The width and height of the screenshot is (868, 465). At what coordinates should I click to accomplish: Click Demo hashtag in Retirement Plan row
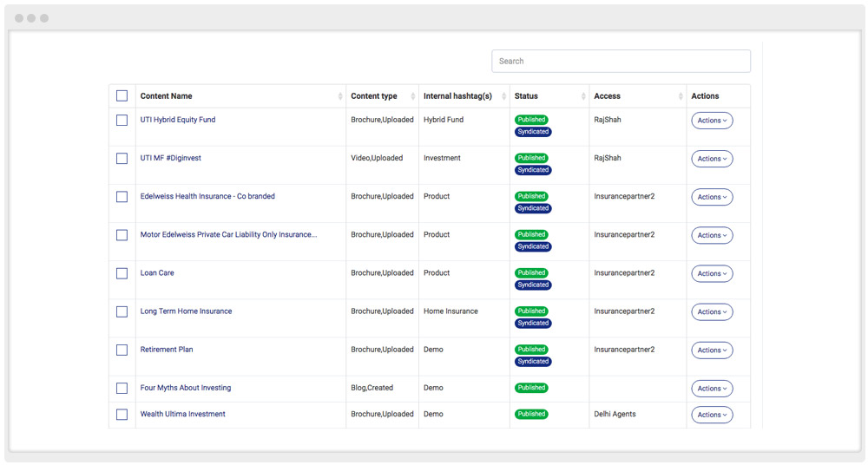point(433,350)
